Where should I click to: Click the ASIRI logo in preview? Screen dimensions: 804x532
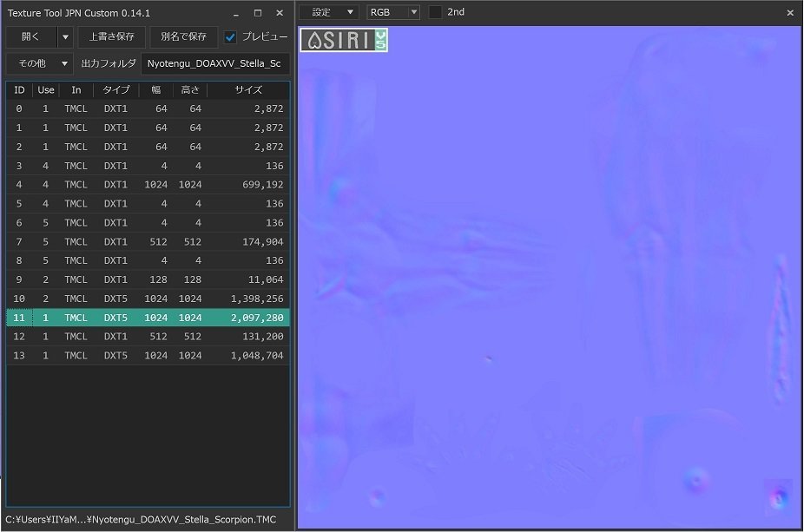click(344, 40)
